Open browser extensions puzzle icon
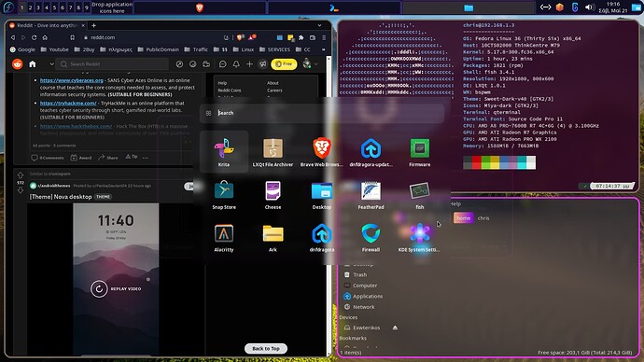This screenshot has height=362, width=644. pos(301,37)
